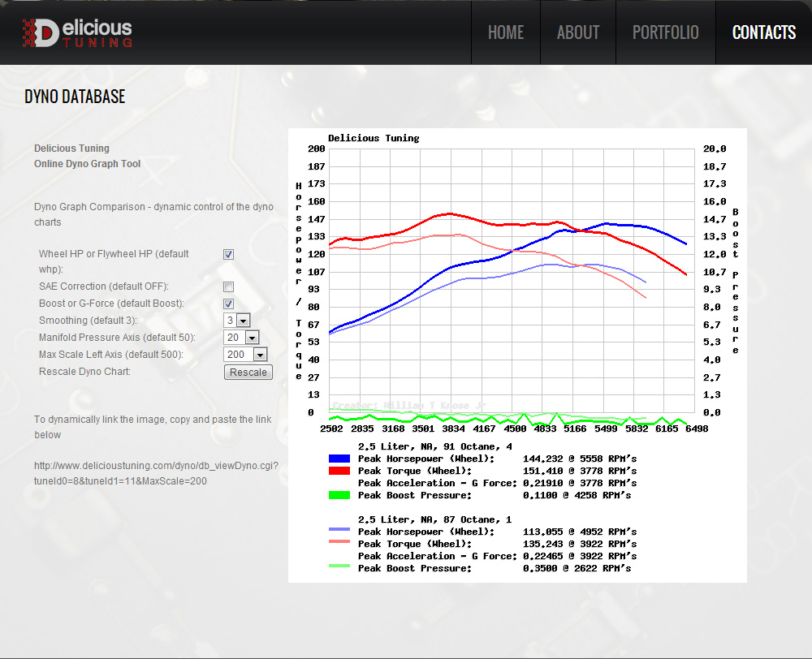812x659 pixels.
Task: Click the light green 87 Octane boost swatch
Action: (339, 566)
